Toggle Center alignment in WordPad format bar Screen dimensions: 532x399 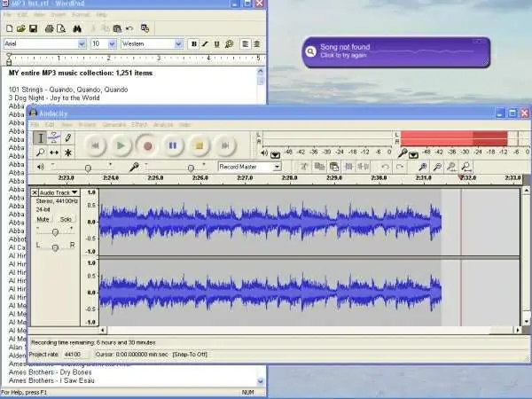[257, 43]
